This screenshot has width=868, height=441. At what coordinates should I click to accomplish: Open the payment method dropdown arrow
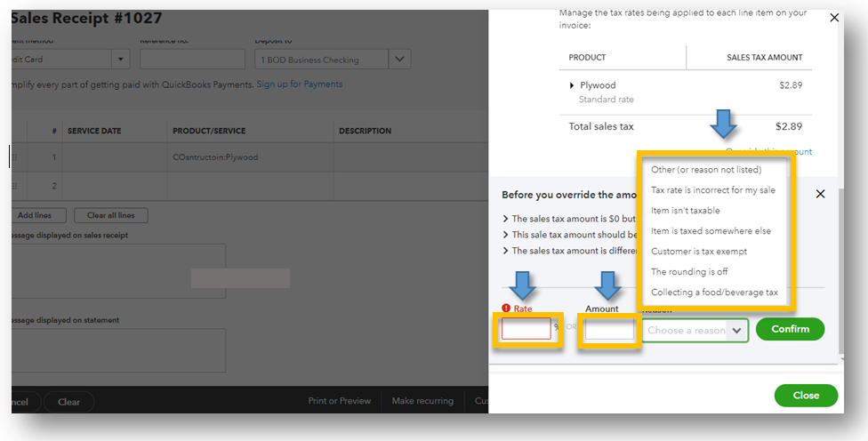121,60
